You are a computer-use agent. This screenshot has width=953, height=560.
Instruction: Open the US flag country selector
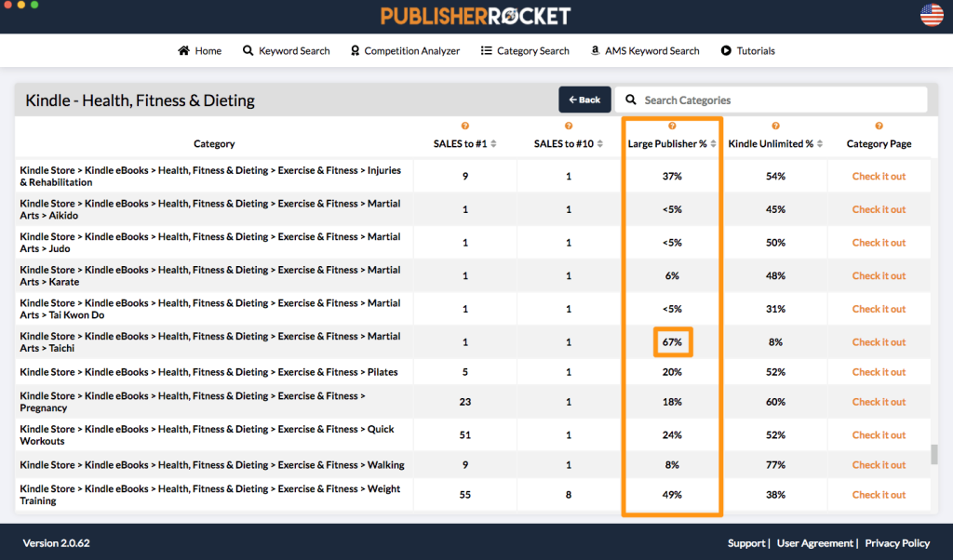932,15
